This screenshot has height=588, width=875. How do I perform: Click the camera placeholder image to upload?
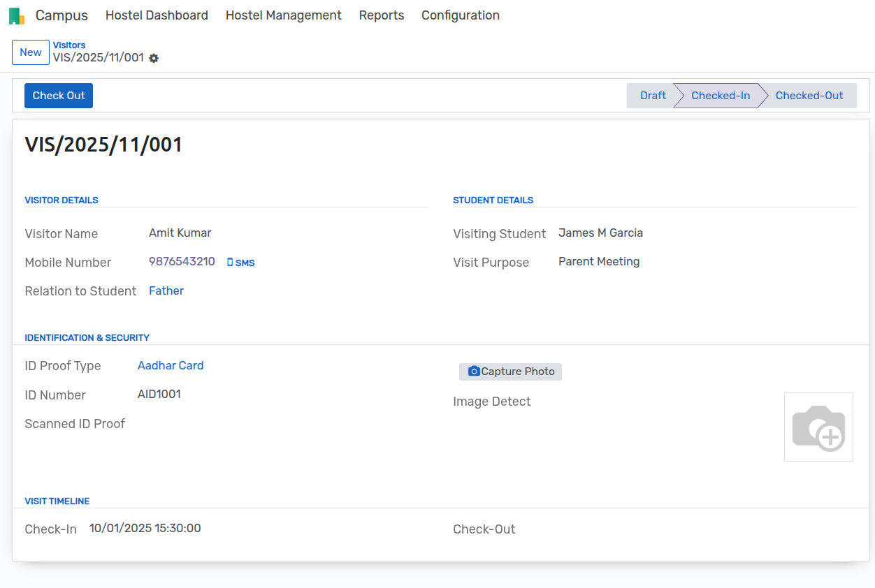[x=818, y=427]
